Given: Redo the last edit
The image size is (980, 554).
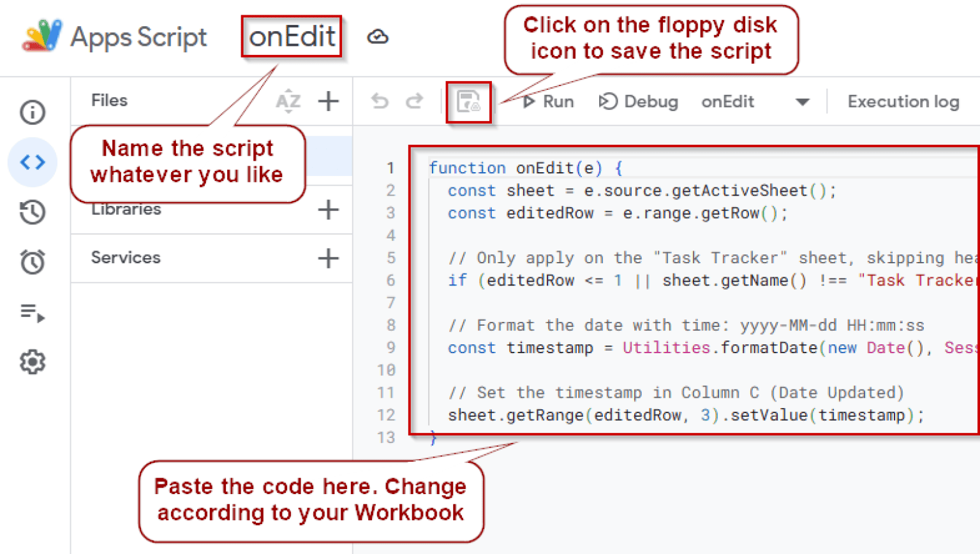Looking at the screenshot, I should [x=415, y=101].
